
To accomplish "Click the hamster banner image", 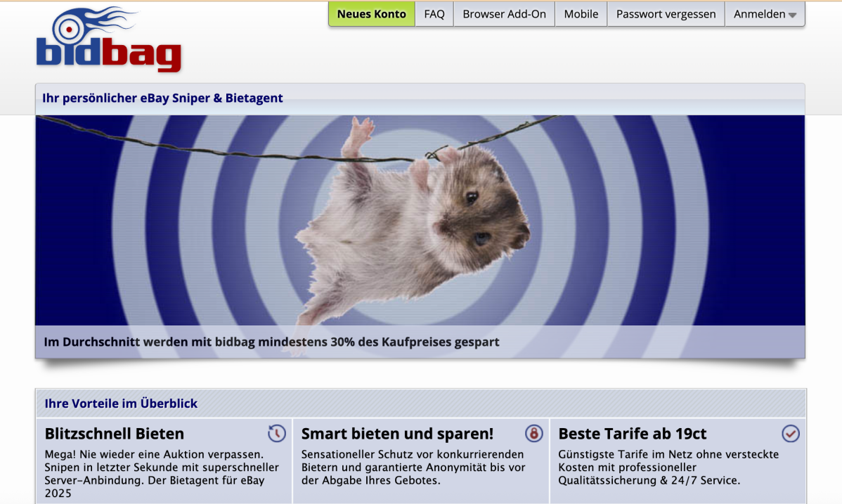I will pyautogui.click(x=420, y=236).
